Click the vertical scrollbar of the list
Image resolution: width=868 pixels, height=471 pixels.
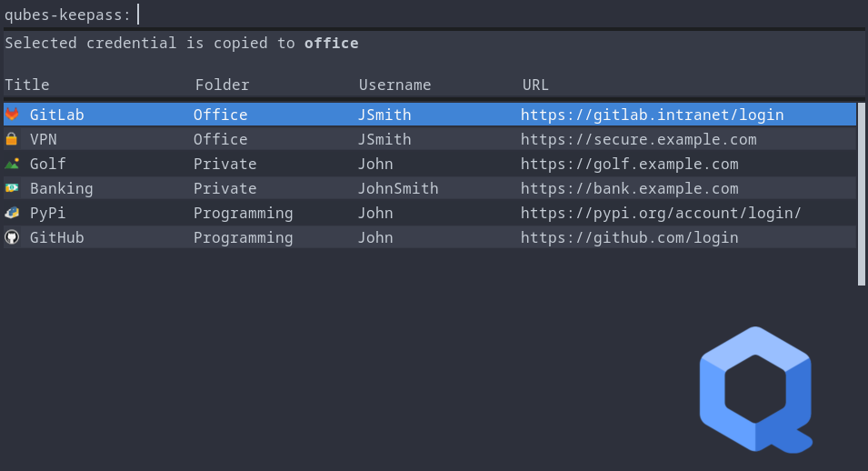[x=861, y=194]
